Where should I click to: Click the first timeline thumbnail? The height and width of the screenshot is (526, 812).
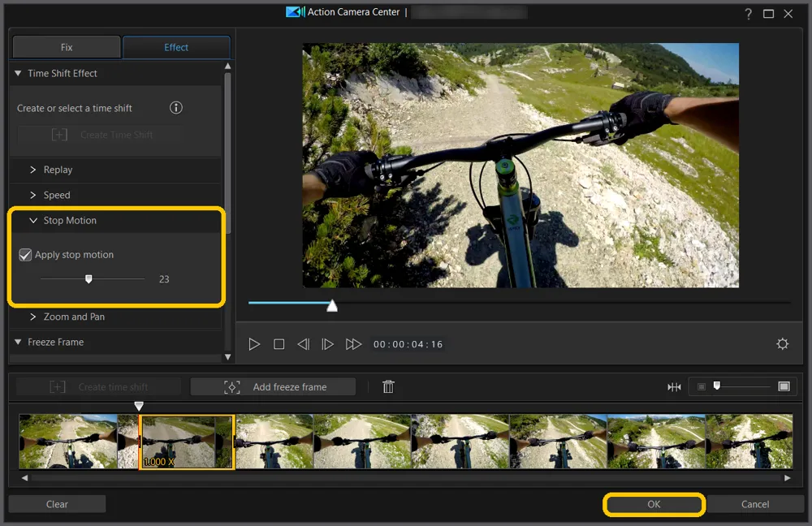point(68,442)
